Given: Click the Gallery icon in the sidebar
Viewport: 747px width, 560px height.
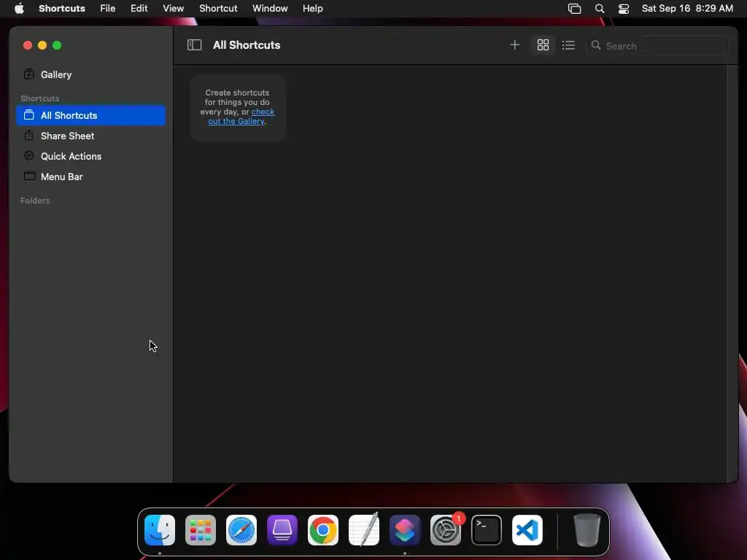Looking at the screenshot, I should tap(29, 74).
